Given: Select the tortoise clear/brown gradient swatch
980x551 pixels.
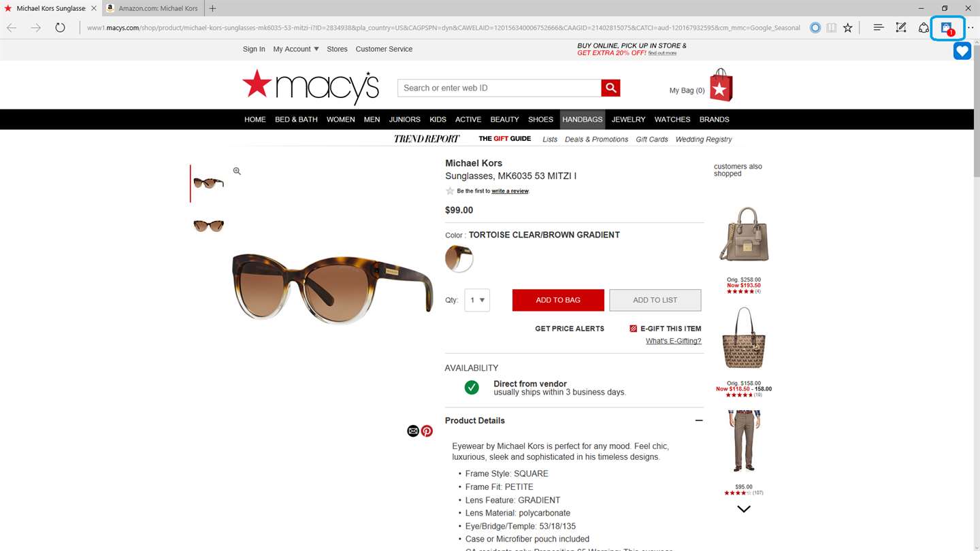Looking at the screenshot, I should pos(459,258).
